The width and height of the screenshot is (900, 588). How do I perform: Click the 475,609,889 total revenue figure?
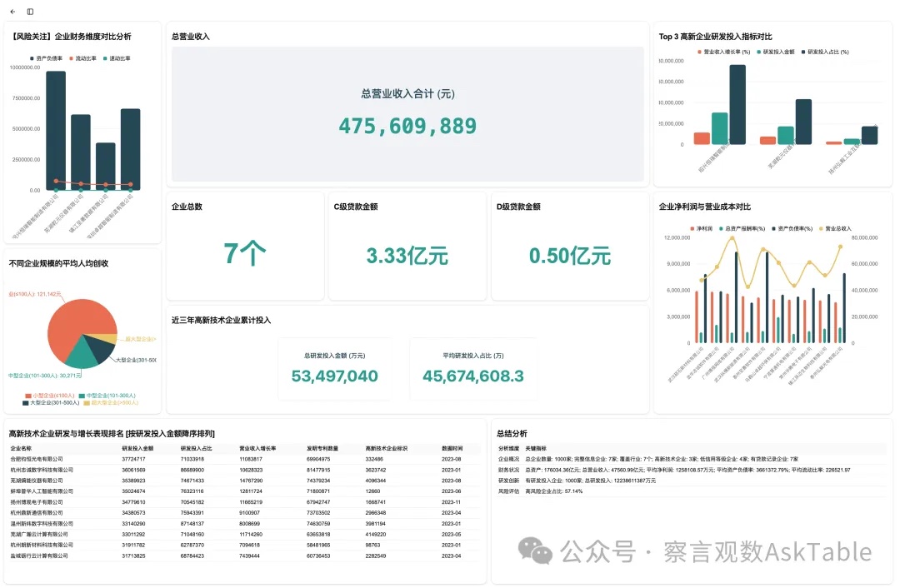pyautogui.click(x=407, y=126)
